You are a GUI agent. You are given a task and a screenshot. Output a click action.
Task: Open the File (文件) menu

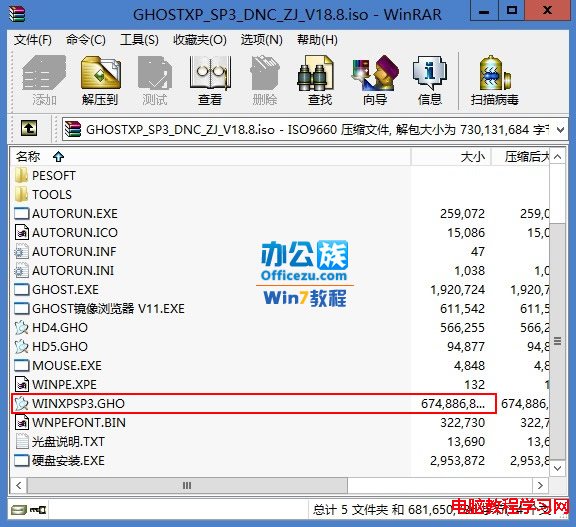point(33,40)
